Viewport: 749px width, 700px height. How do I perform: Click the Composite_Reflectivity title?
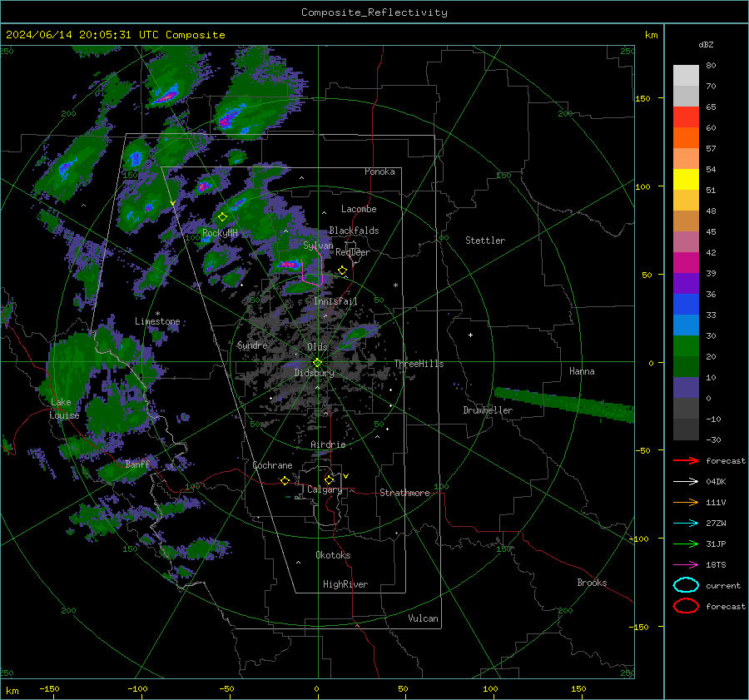coord(374,12)
